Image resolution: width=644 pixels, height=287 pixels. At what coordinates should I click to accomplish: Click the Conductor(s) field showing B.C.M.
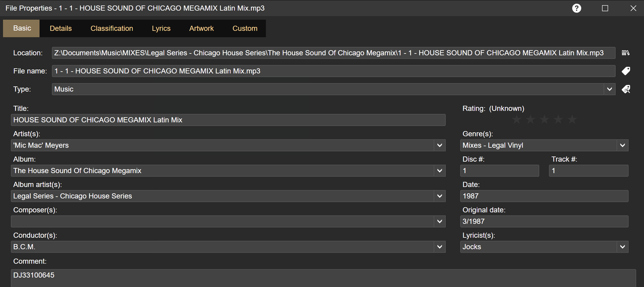pos(222,247)
